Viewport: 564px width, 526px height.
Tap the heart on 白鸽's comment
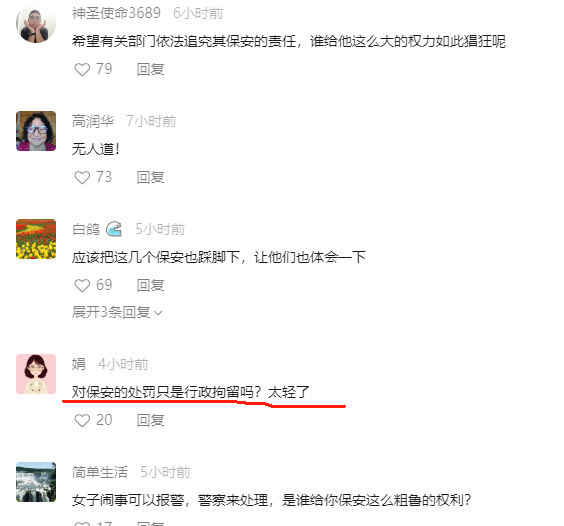coord(82,286)
